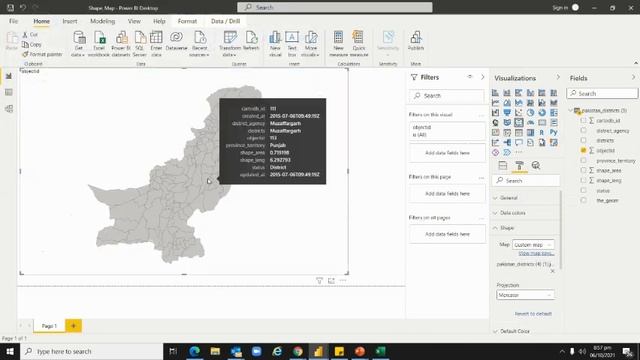Image resolution: width=640 pixels, height=360 pixels.
Task: Open the Analytics magnifier tab
Action: [x=536, y=165]
